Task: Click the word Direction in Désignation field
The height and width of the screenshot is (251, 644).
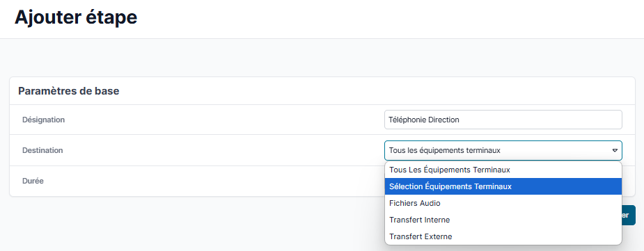Action: click(443, 120)
